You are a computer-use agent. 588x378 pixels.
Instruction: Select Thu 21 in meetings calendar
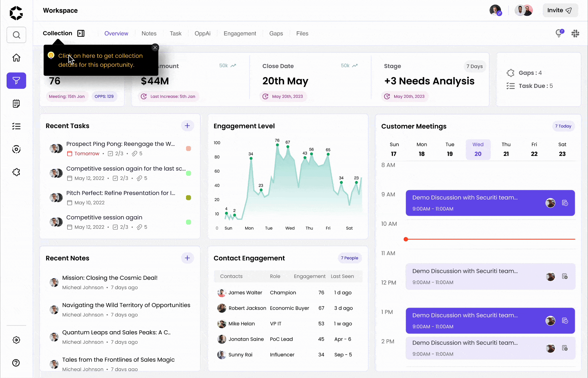click(x=506, y=149)
